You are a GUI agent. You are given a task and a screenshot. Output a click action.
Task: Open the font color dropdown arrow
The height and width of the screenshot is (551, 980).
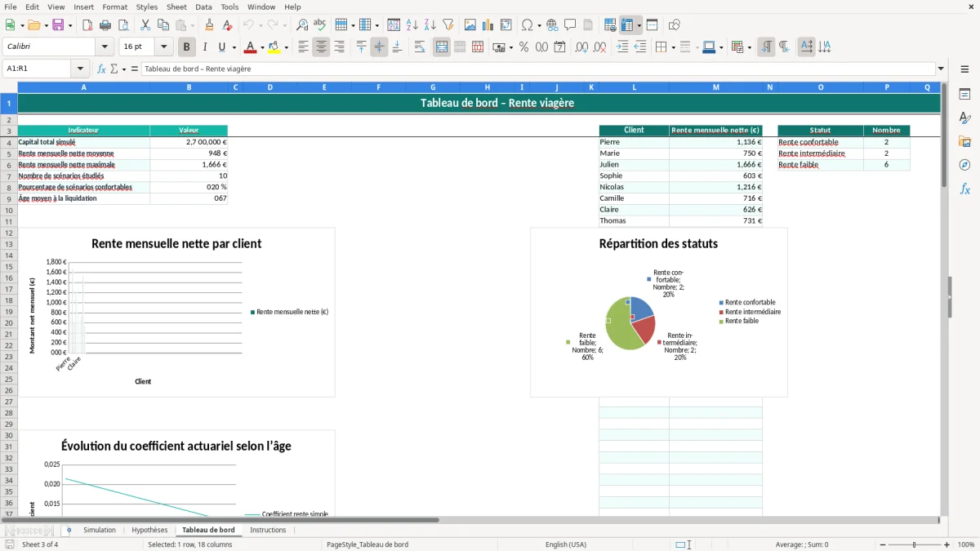click(261, 47)
